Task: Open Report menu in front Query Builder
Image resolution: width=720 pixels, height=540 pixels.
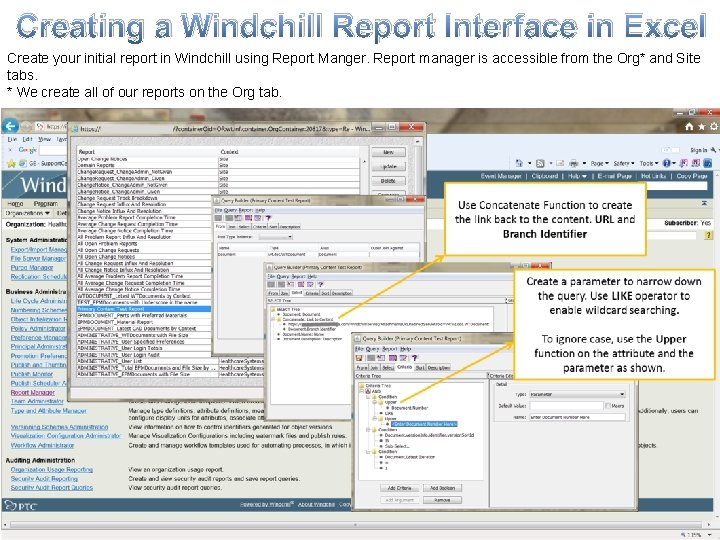Action: [x=390, y=349]
